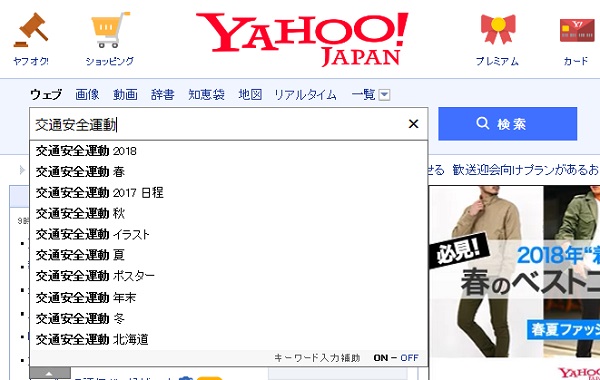Turn keyword input assist ON
The width and height of the screenshot is (600, 380).
381,358
